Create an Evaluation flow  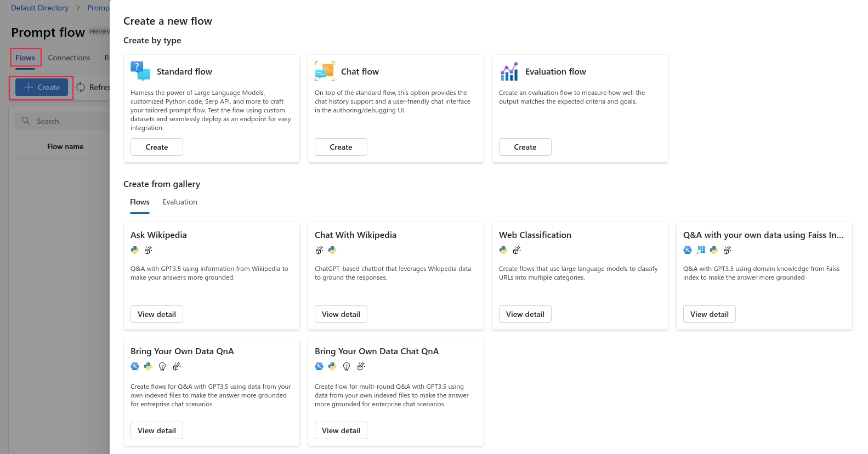[x=525, y=147]
